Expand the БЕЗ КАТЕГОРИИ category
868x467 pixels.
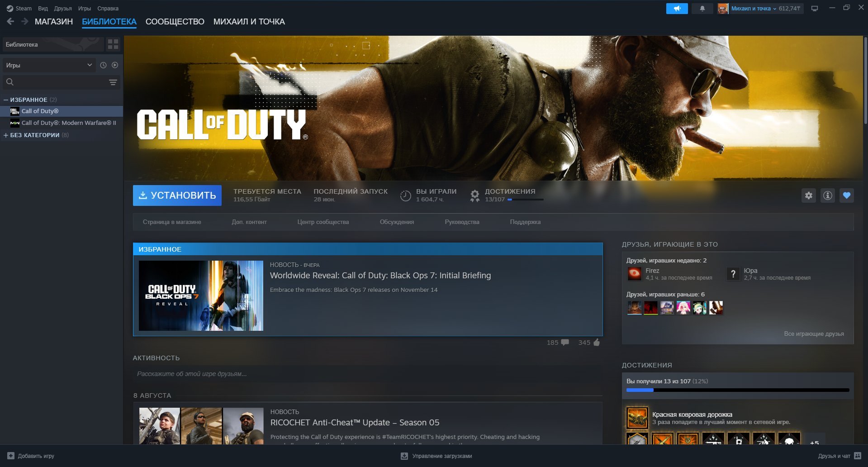[6, 135]
